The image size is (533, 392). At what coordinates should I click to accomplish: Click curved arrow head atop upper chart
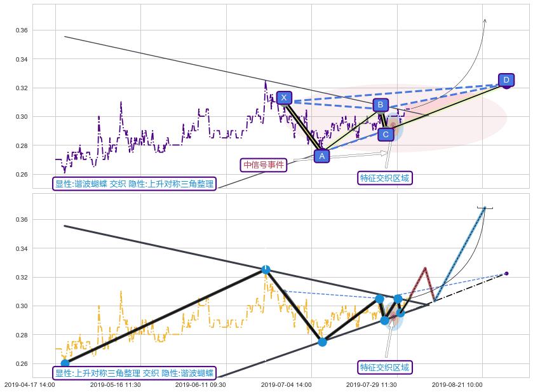[485, 20]
